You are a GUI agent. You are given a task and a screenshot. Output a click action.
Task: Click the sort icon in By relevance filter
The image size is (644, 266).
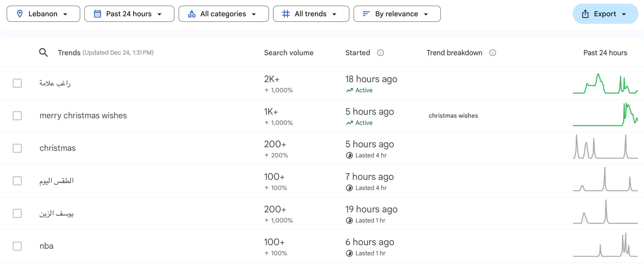coord(366,14)
